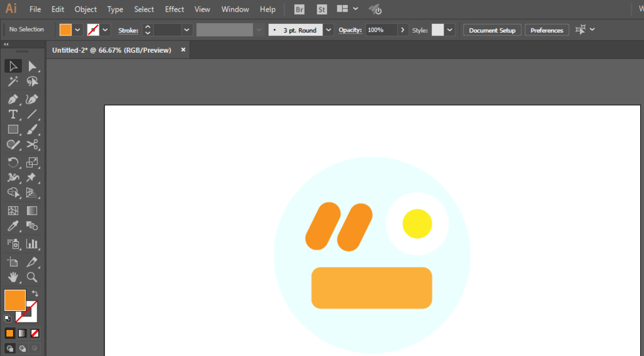Open the fill color dropdown in control bar
The image size is (644, 356).
tap(78, 30)
